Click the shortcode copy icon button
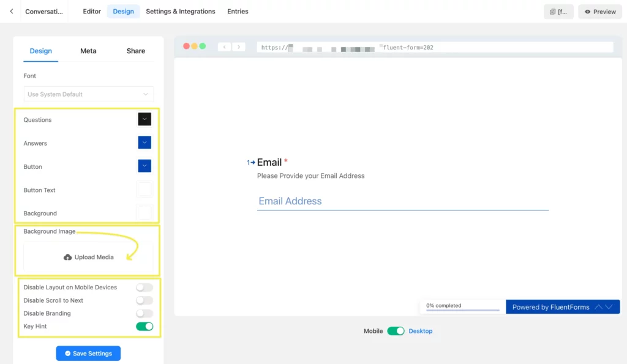Viewport: 627px width, 364px height. click(x=558, y=12)
